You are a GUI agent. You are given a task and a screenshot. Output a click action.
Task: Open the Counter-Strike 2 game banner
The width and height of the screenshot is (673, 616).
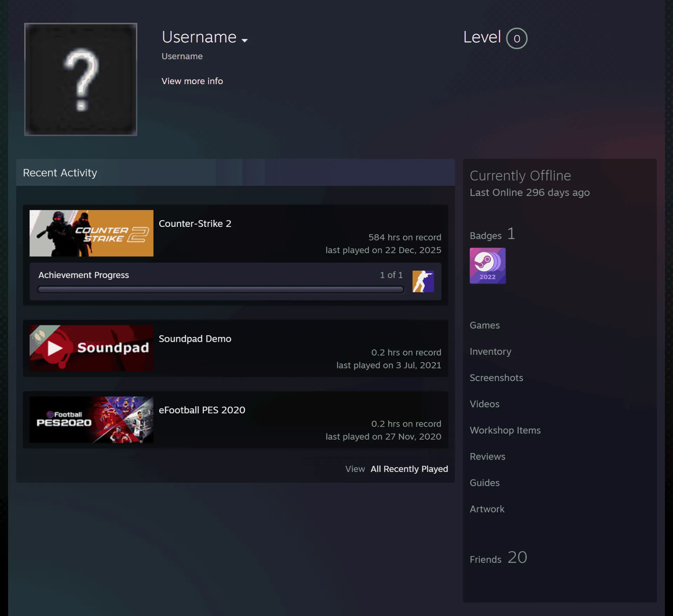(x=91, y=233)
